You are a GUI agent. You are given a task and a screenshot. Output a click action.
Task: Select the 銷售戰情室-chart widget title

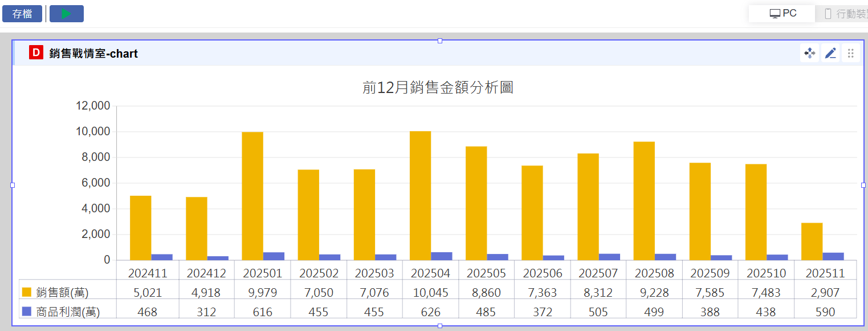point(93,54)
